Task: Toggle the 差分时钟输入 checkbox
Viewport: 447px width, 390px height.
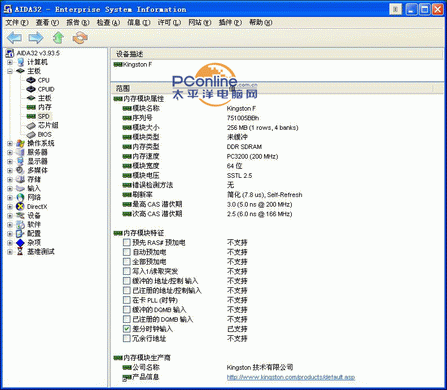Action: [x=127, y=329]
